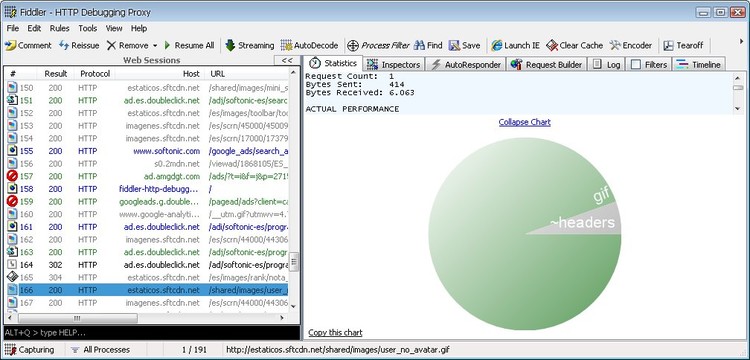Click Resume All play icon
This screenshot has height=360, width=750.
[167, 45]
